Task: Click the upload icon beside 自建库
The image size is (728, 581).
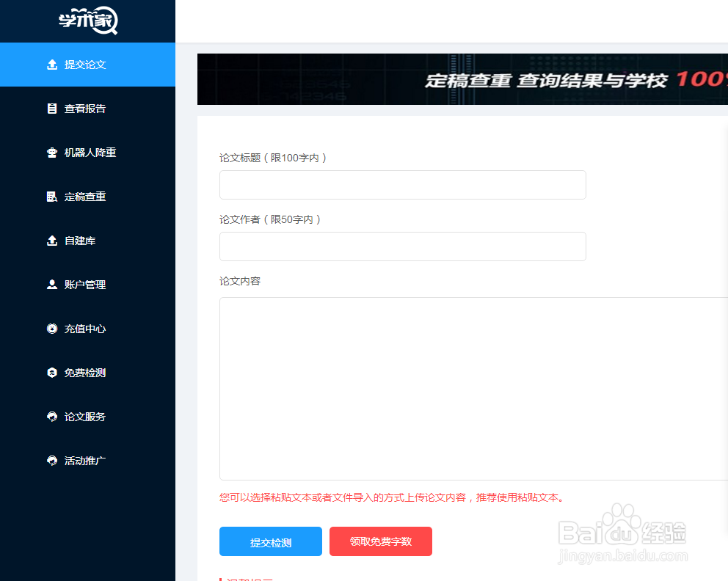Action: (x=52, y=241)
